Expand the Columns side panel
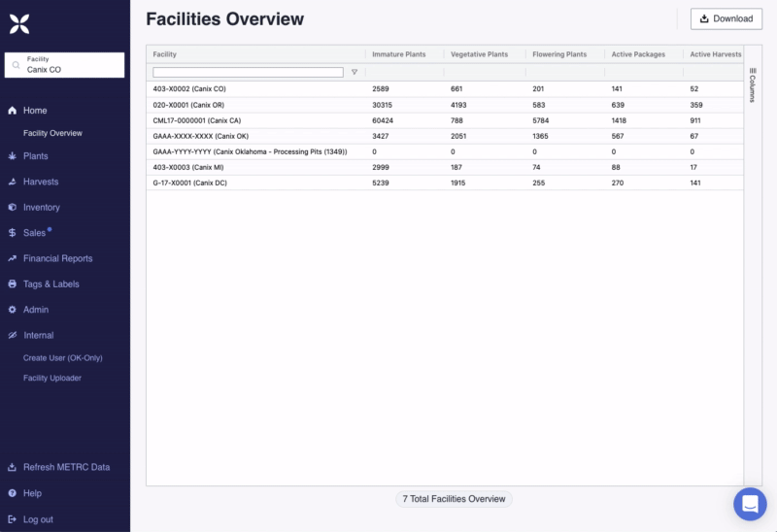Screen dimensions: 777x532 click(753, 85)
